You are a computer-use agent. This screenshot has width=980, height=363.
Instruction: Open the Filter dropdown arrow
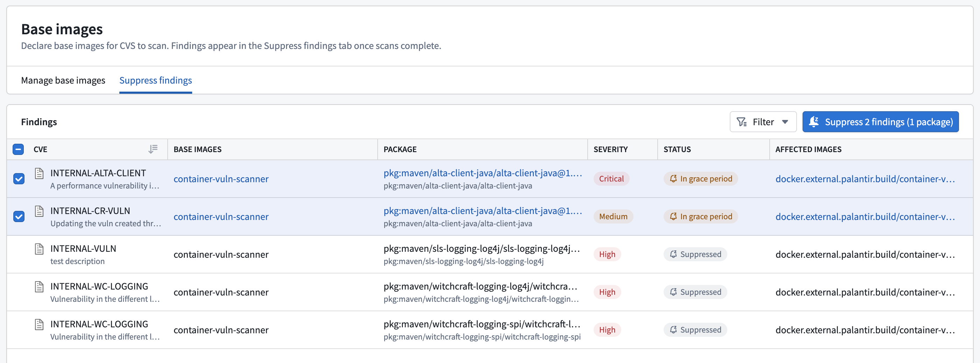click(x=785, y=122)
